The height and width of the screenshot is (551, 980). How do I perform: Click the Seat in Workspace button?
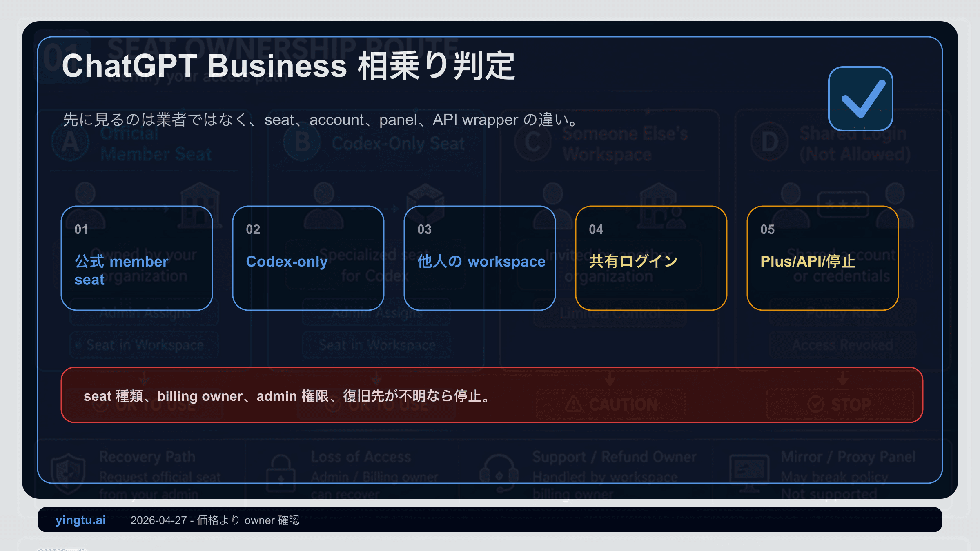click(x=144, y=345)
